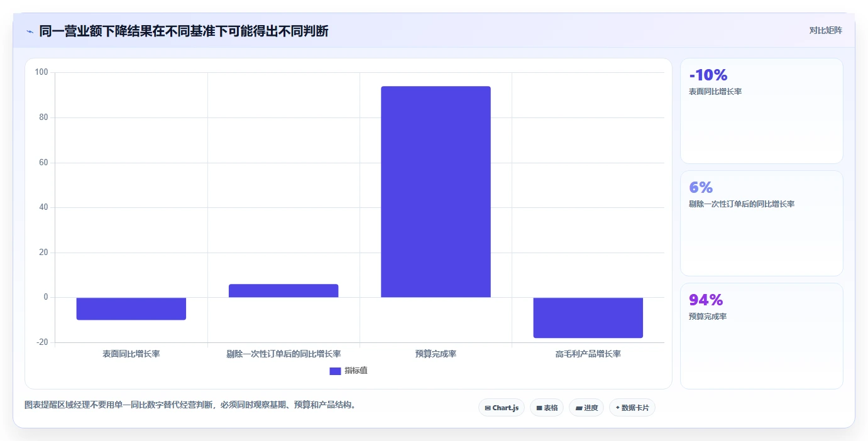Toggle the 指标值 legend color swatch

point(335,371)
